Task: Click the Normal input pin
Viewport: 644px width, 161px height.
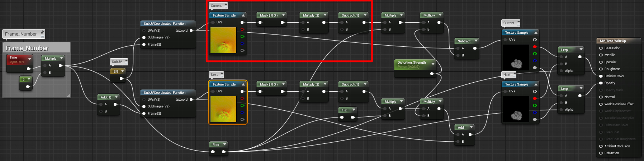Action: click(601, 97)
